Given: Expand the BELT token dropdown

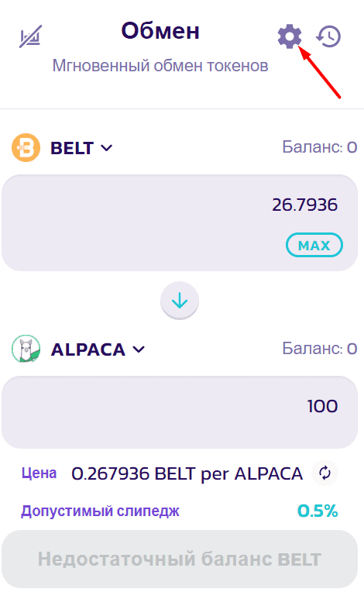Looking at the screenshot, I should point(81,148).
